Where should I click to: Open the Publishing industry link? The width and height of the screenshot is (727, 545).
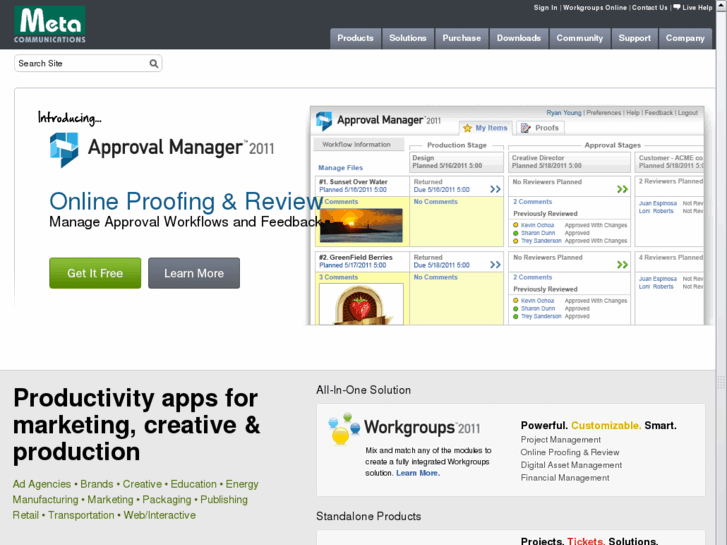224,500
